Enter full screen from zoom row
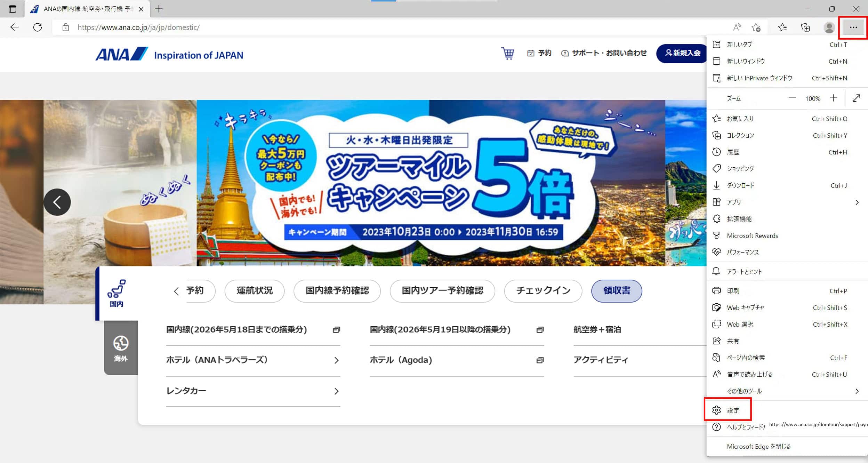The image size is (868, 463). pos(856,98)
